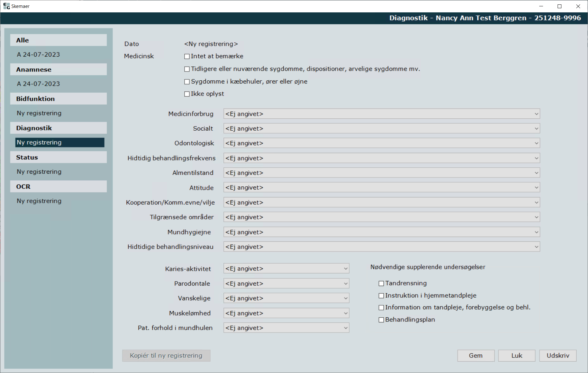Click the Udskriv button
Screen dimensions: 588x373
click(x=558, y=356)
